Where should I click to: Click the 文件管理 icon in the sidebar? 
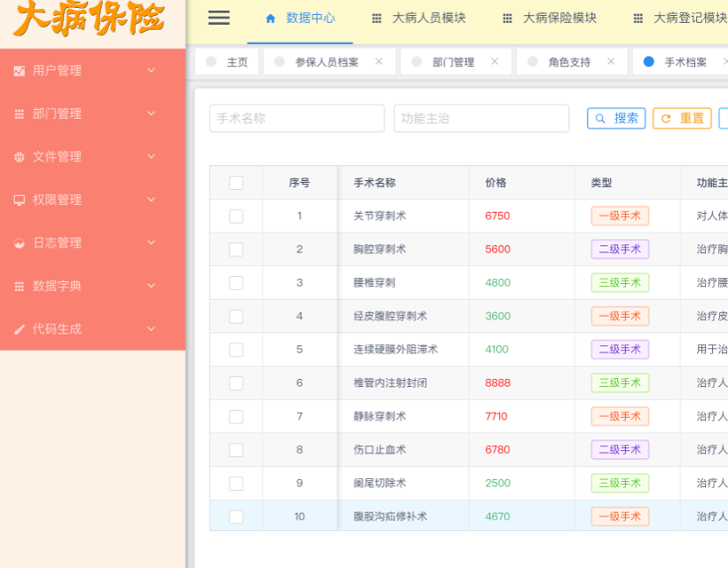19,157
